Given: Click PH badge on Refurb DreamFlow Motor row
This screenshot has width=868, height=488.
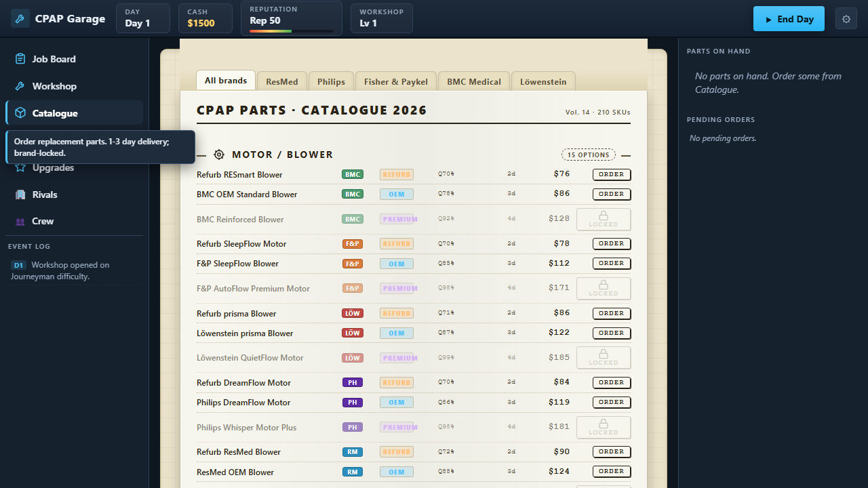Looking at the screenshot, I should 353,382.
